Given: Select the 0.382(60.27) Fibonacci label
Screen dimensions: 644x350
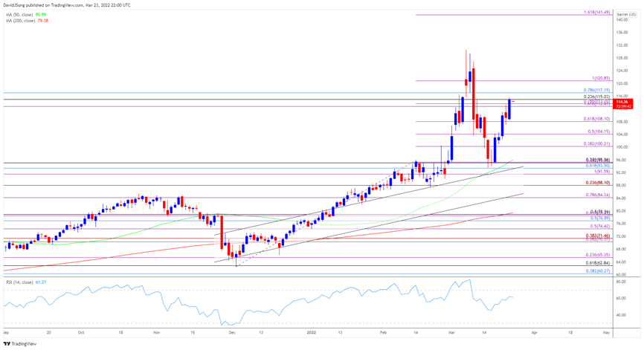Looking at the screenshot, I should [598, 271].
